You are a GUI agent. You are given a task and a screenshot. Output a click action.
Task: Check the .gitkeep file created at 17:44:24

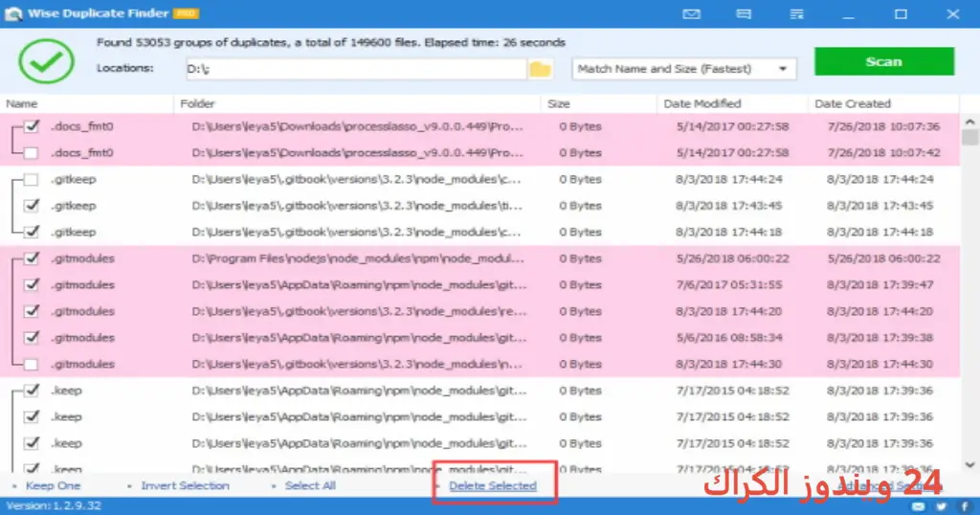coord(32,179)
